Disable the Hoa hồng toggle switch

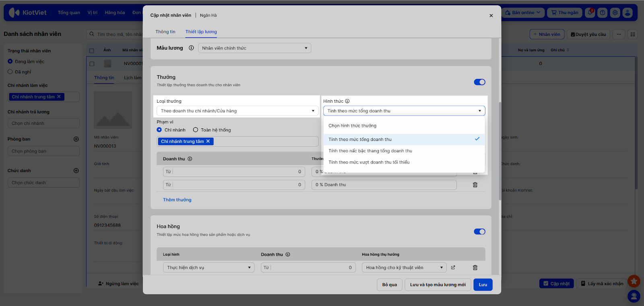(479, 232)
